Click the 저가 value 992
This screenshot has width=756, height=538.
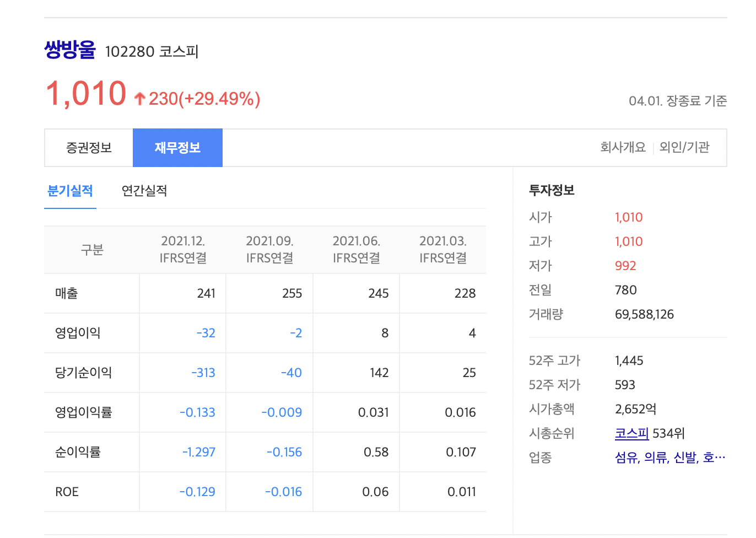click(x=625, y=266)
